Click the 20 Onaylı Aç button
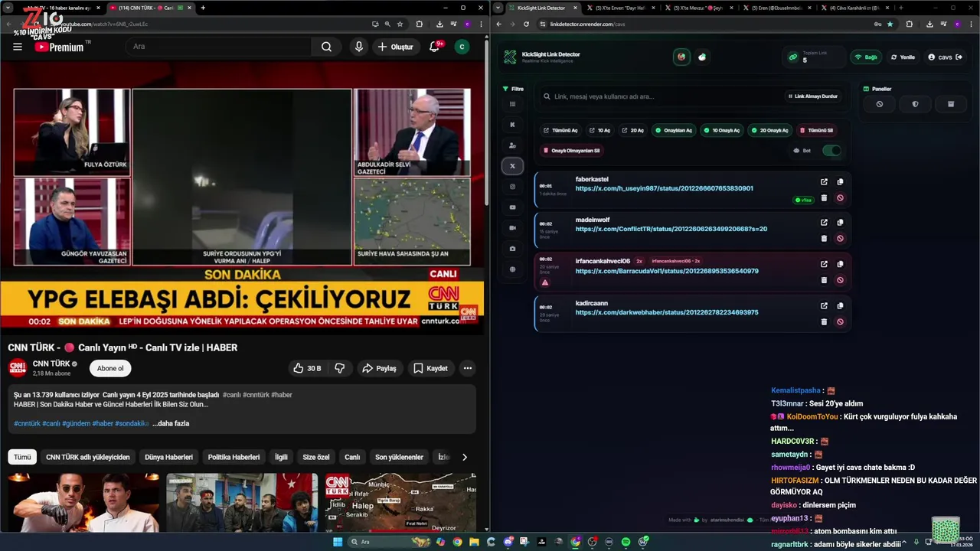The height and width of the screenshot is (551, 980). 769,130
